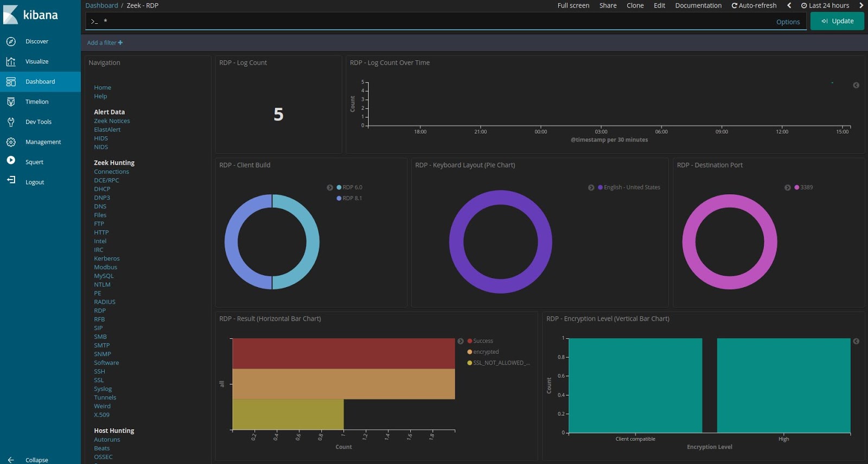This screenshot has height=464, width=868.
Task: Open Full screen mode
Action: (x=573, y=5)
